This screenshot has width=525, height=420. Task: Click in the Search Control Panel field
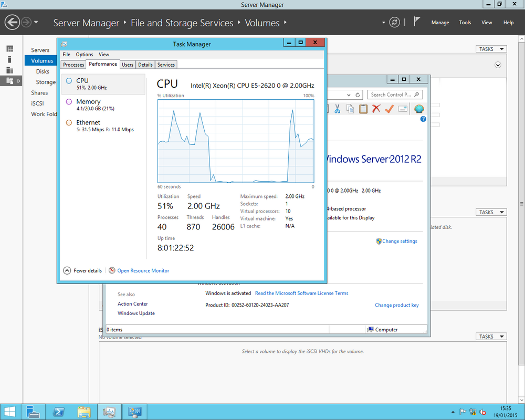pos(395,95)
